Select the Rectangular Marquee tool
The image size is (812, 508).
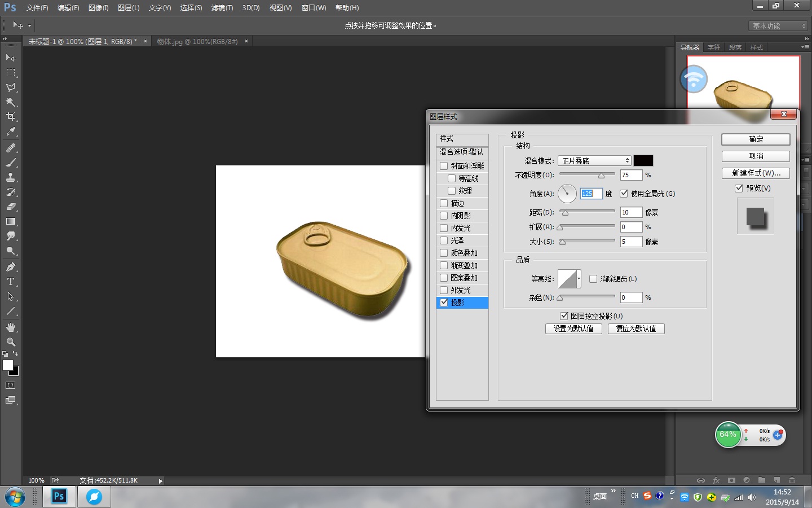tap(11, 73)
